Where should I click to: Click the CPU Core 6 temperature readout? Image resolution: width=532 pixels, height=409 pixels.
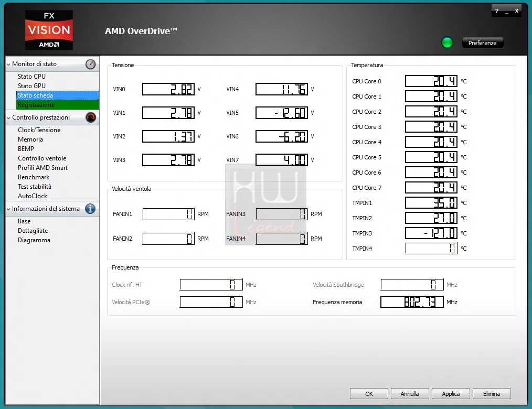[x=431, y=173]
